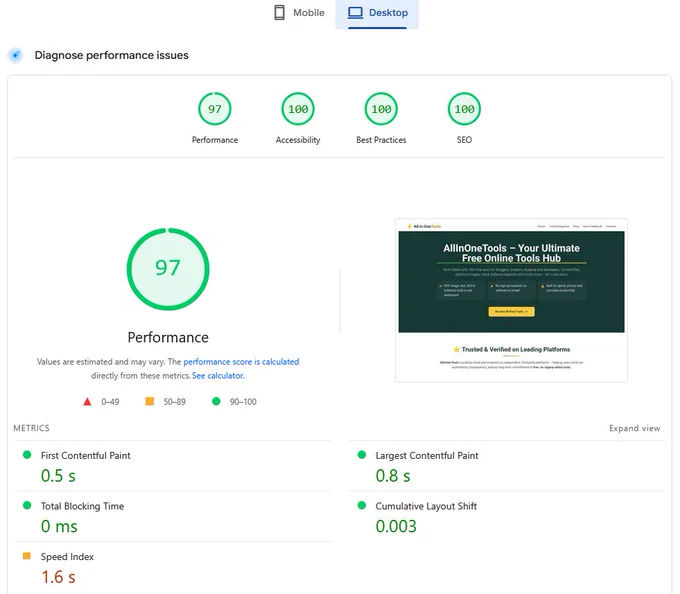Click the Cumulative Layout Shift green status dot
This screenshot has width=680, height=594.
(362, 505)
